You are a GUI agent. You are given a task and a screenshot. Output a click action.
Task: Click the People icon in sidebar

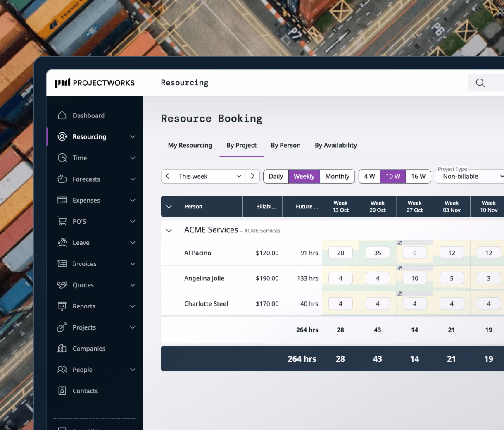(62, 370)
